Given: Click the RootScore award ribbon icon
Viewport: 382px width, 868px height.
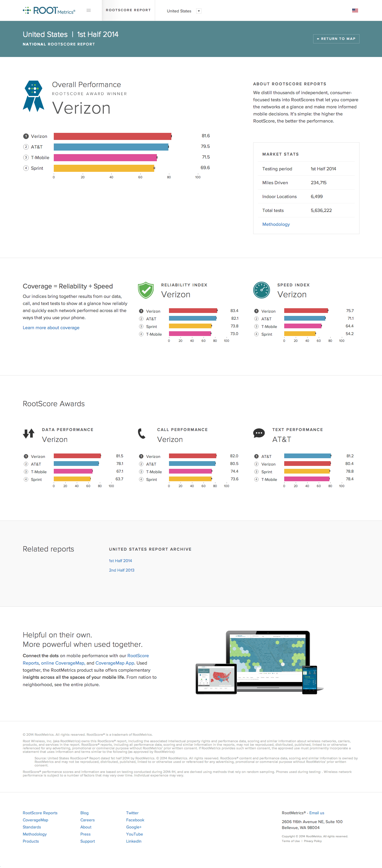Looking at the screenshot, I should pos(33,96).
